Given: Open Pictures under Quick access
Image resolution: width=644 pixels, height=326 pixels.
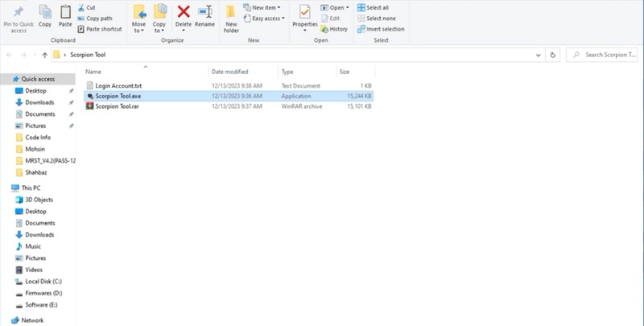Looking at the screenshot, I should 35,126.
